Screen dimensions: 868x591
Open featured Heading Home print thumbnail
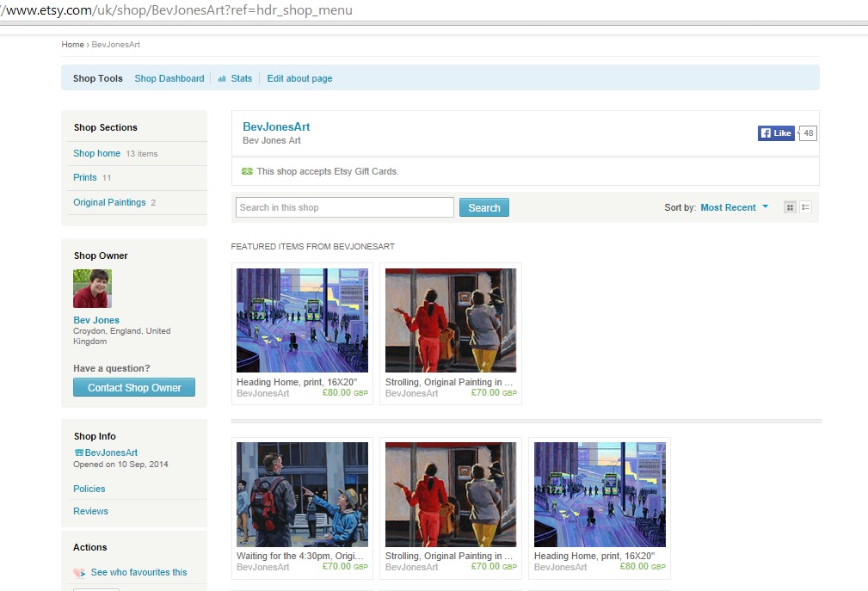[302, 320]
